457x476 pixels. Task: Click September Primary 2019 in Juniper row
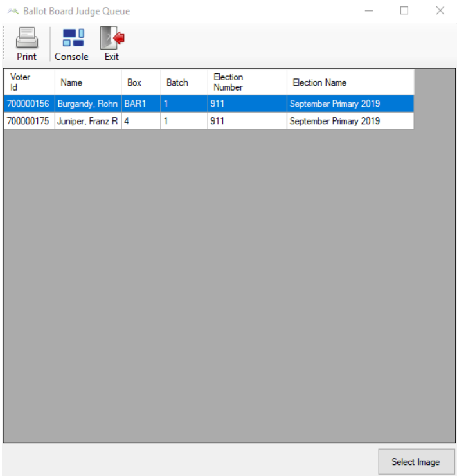point(350,121)
